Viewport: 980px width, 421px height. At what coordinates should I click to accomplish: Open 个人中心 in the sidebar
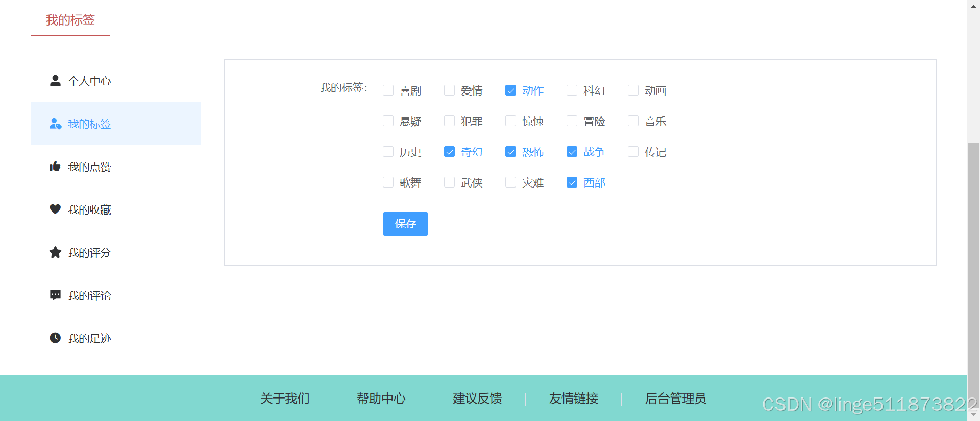(x=115, y=81)
